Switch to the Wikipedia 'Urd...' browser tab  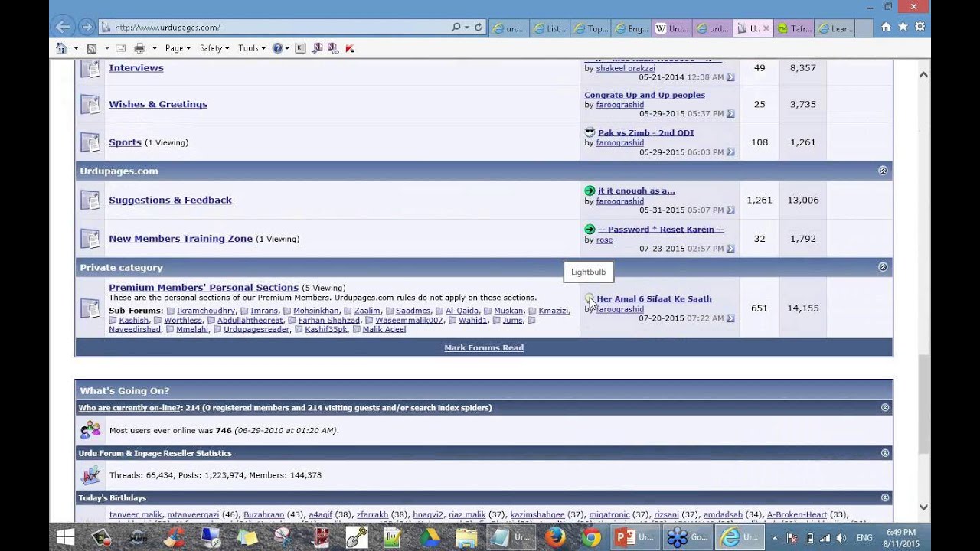click(x=671, y=28)
